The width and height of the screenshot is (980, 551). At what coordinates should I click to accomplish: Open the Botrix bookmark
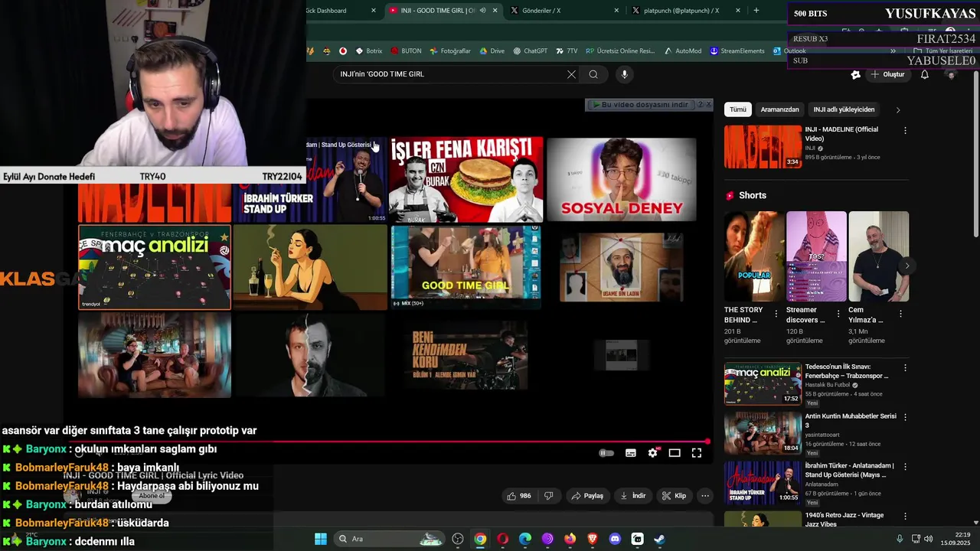click(369, 51)
